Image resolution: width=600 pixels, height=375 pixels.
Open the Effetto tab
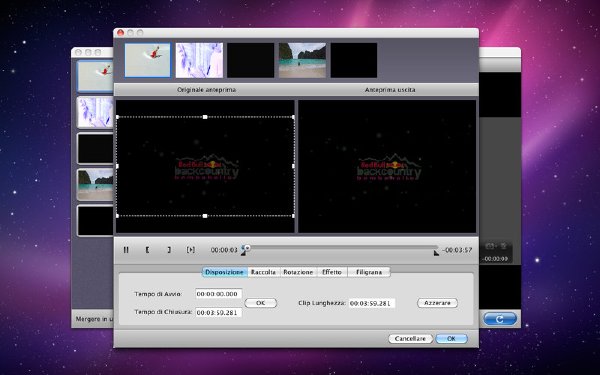(332, 272)
